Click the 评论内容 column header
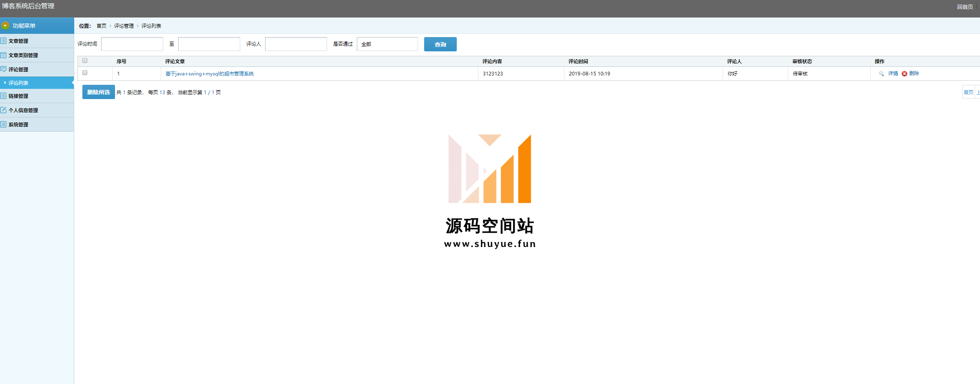This screenshot has width=980, height=384. click(x=492, y=62)
